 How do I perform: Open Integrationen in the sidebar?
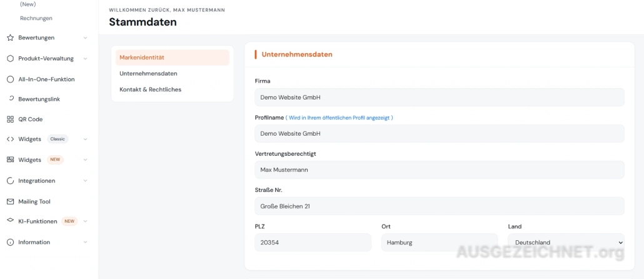36,181
